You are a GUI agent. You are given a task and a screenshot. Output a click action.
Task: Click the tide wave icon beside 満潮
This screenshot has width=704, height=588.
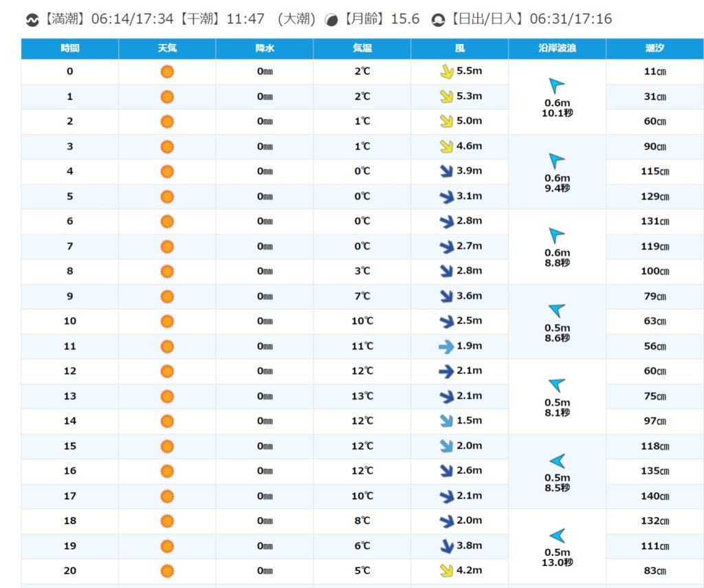coord(32,20)
